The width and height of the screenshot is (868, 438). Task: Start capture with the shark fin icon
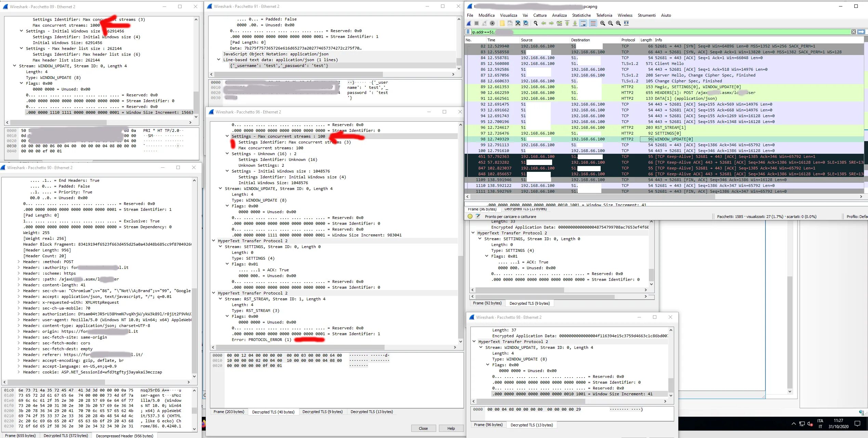point(469,23)
